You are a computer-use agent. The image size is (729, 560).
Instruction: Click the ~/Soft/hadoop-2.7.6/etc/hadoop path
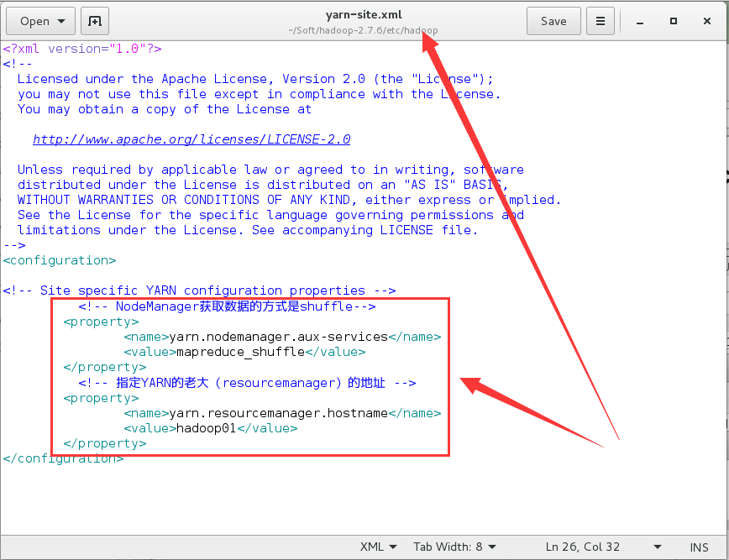tap(363, 30)
